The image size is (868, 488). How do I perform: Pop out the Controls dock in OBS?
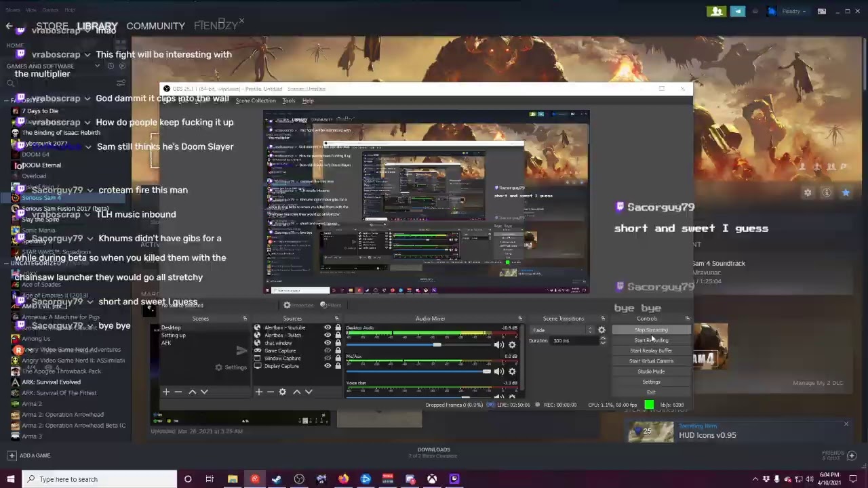point(688,319)
